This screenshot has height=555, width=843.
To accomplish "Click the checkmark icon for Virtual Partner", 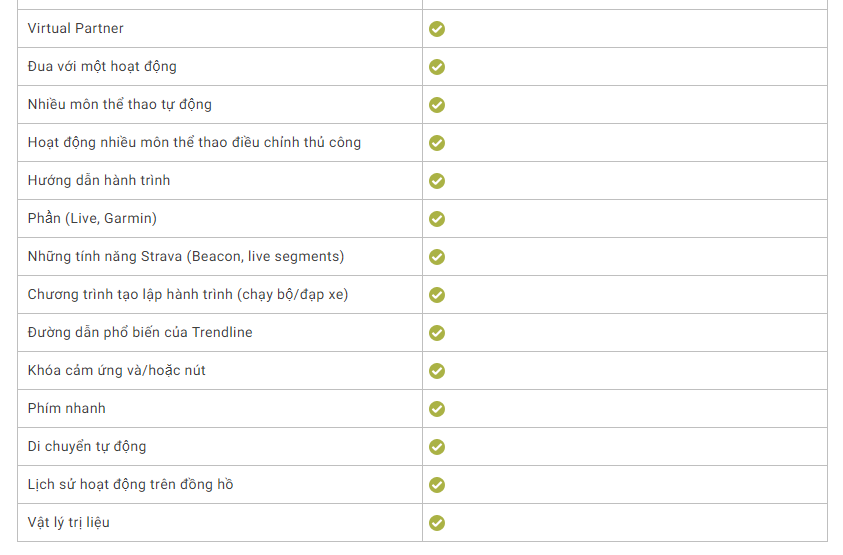I will click(x=437, y=29).
